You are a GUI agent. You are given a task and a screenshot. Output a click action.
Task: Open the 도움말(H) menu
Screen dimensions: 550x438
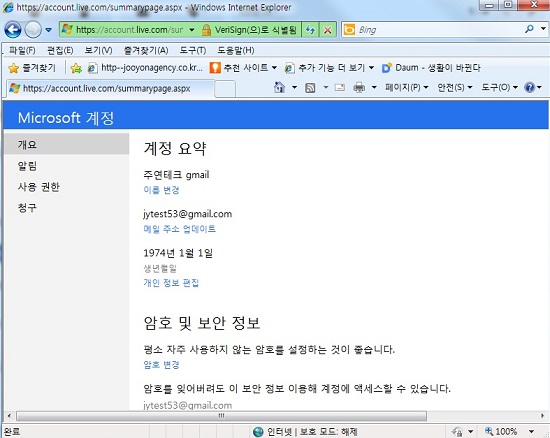click(x=236, y=50)
